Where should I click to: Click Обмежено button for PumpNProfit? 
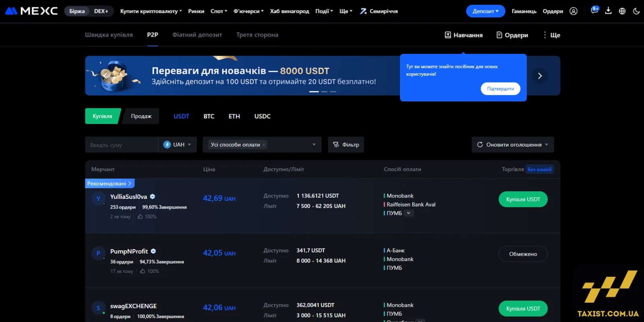(523, 254)
